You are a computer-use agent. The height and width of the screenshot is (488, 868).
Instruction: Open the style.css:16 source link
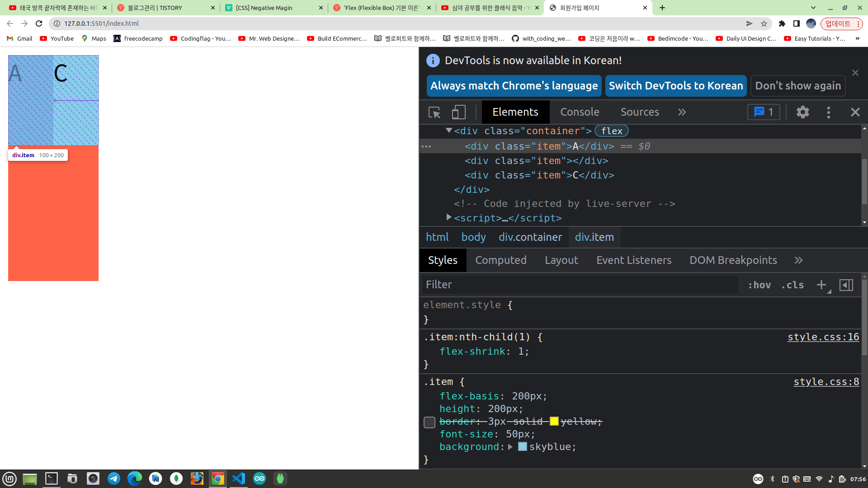click(823, 337)
